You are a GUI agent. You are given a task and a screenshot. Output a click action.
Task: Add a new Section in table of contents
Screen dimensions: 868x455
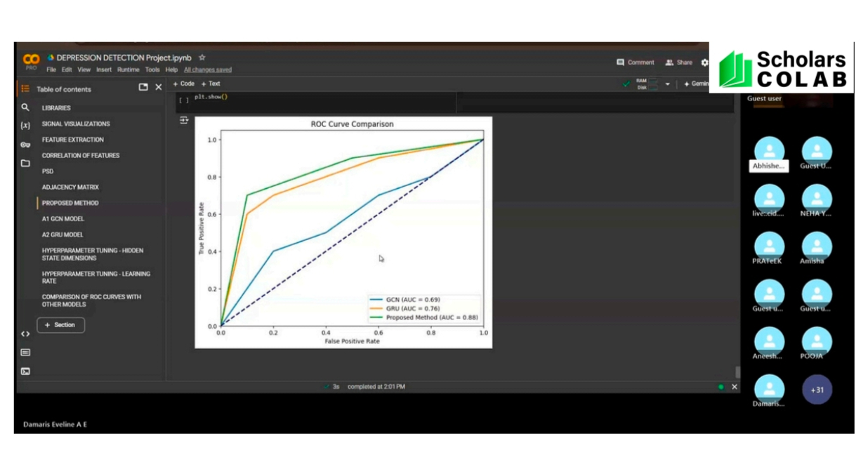(60, 325)
